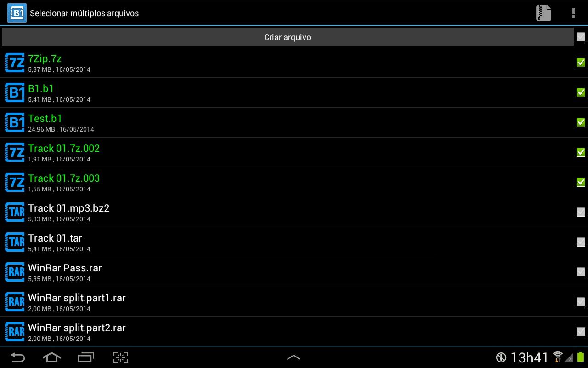The image size is (588, 368).
Task: Open the archive zip icon in top bar
Action: click(543, 13)
